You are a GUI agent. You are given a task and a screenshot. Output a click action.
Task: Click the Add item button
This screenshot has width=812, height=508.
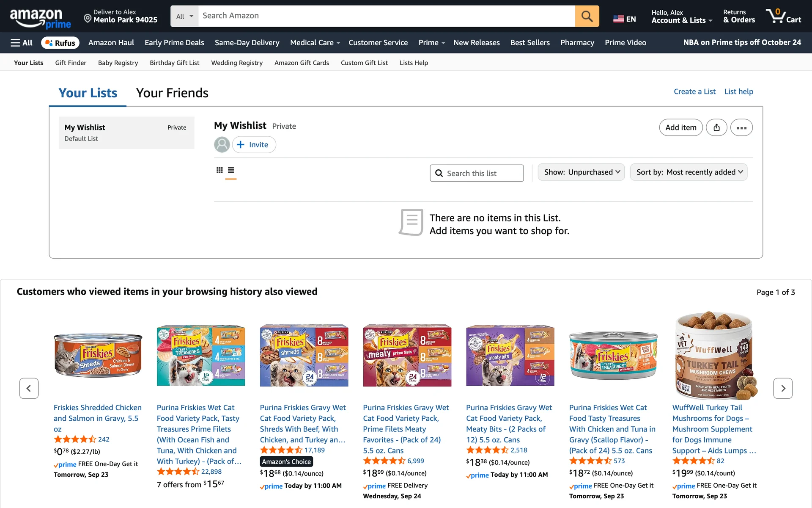[680, 127]
